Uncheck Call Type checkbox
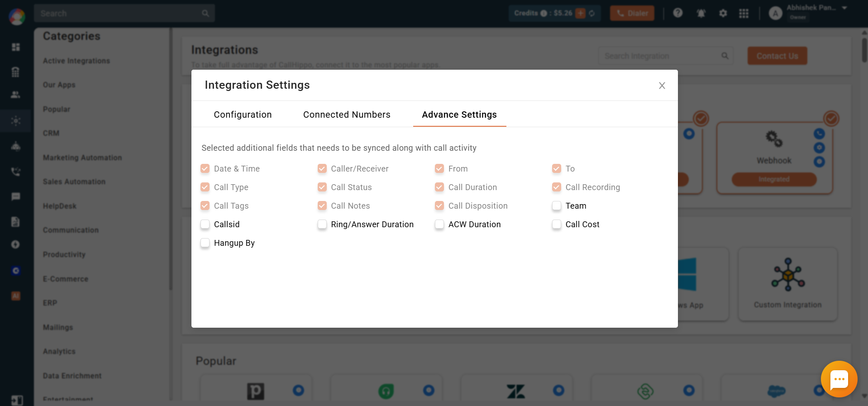The height and width of the screenshot is (406, 868). (205, 187)
